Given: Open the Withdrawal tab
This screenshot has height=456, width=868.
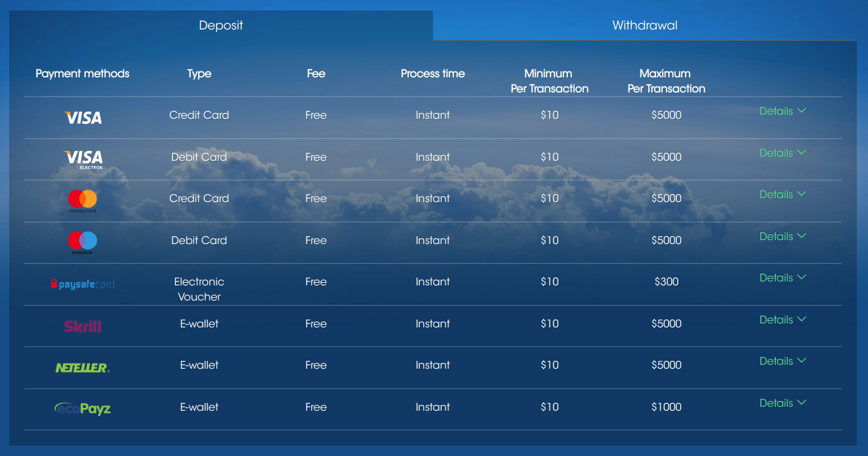Looking at the screenshot, I should (645, 26).
